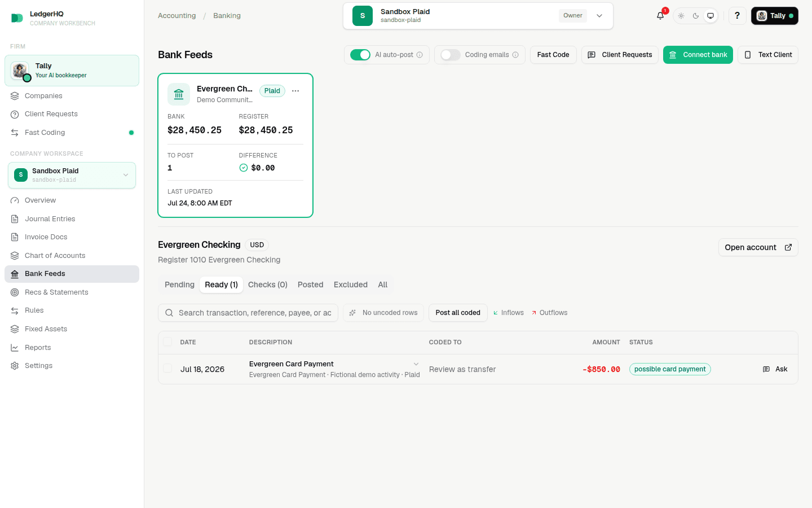Click the Recs & Statements target icon
Image resolution: width=812 pixels, height=508 pixels.
click(15, 292)
